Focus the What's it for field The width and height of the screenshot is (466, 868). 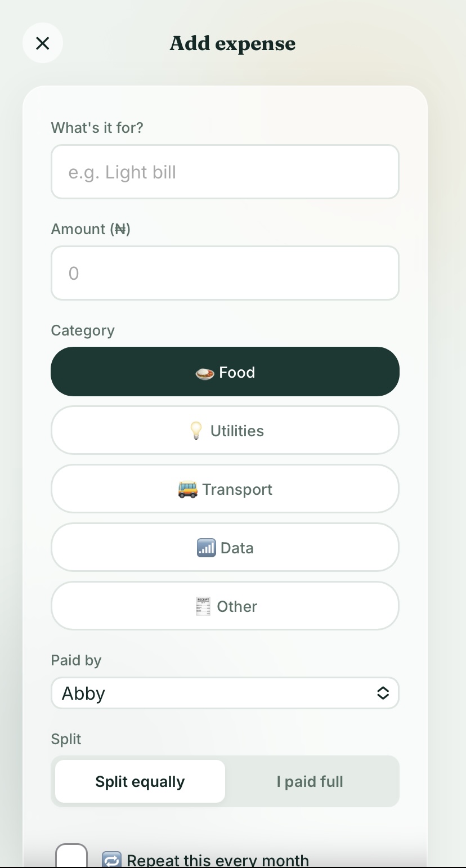click(x=225, y=172)
